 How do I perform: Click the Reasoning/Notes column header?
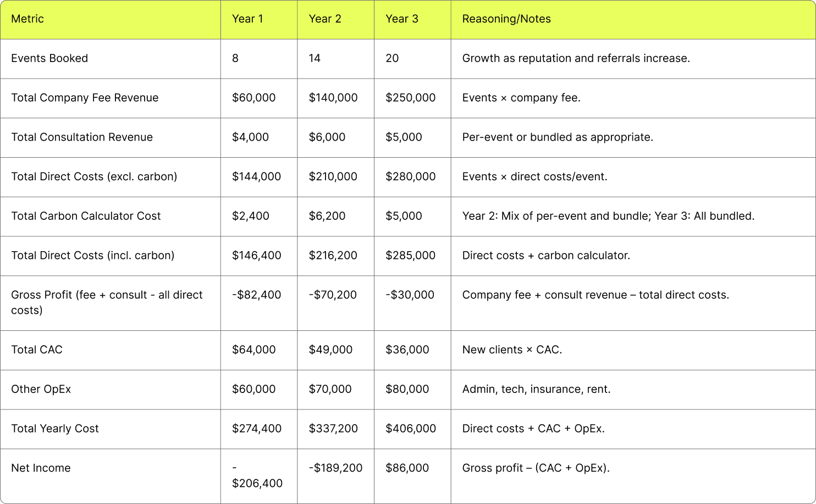point(506,19)
